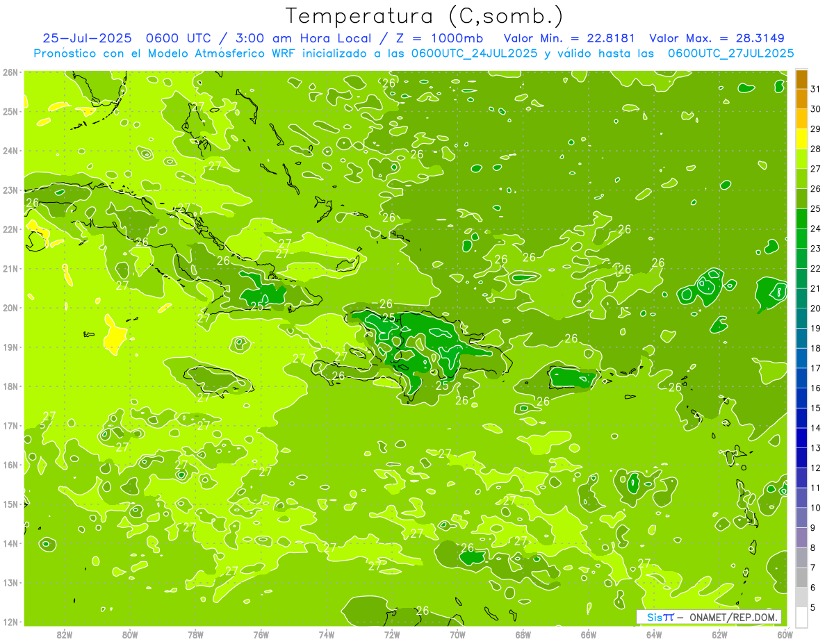Screen dimensions: 834x644
Task: Click the '0600UTC_27JUL2025' valid-until time
Action: tap(730, 53)
